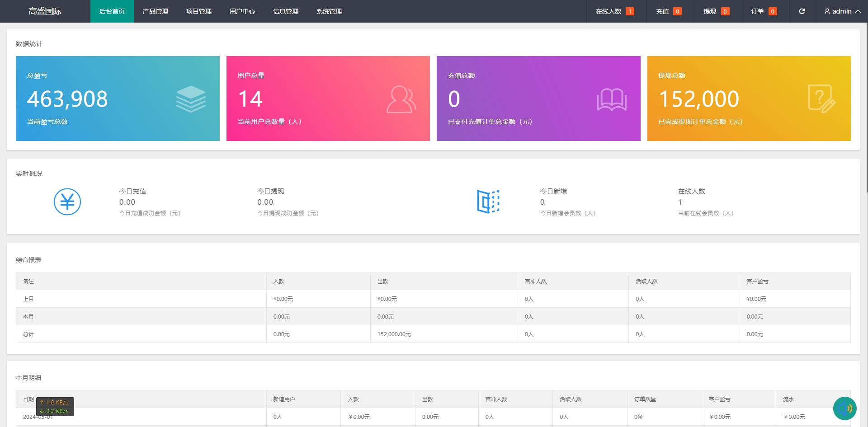Click the 高盛国际 site logo
Viewport: 868px width, 427px height.
pyautogui.click(x=45, y=11)
